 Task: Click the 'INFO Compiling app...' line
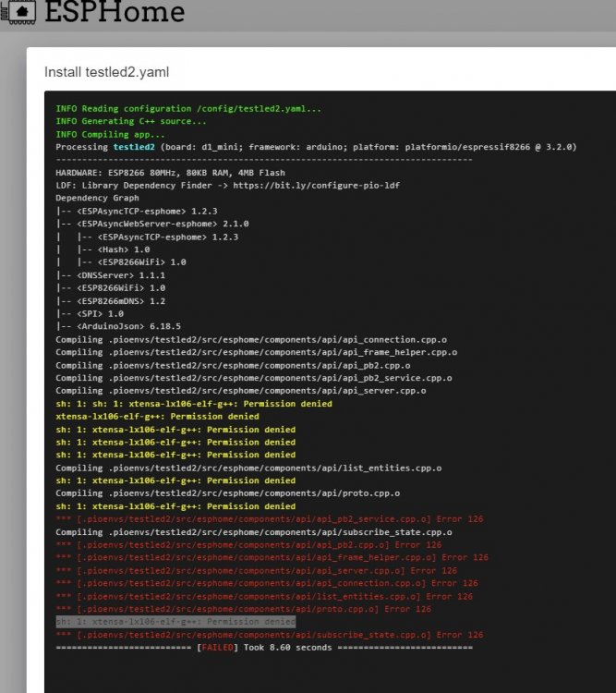[110, 134]
